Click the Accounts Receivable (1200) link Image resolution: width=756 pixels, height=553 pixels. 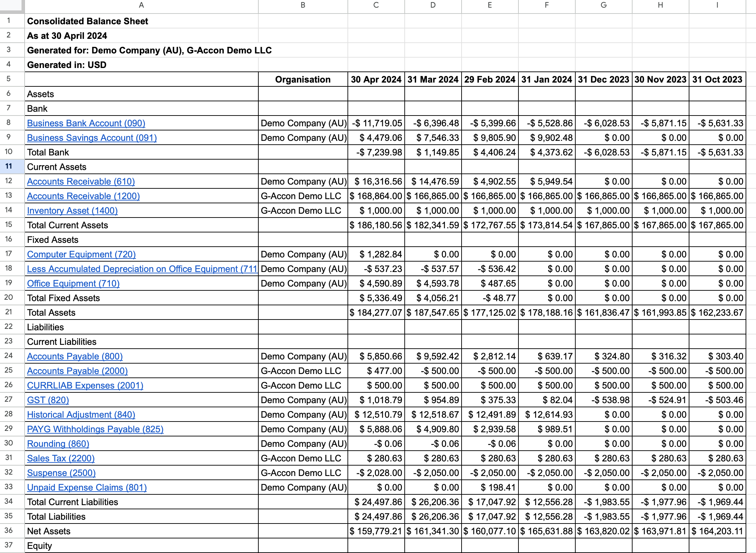[x=83, y=196]
